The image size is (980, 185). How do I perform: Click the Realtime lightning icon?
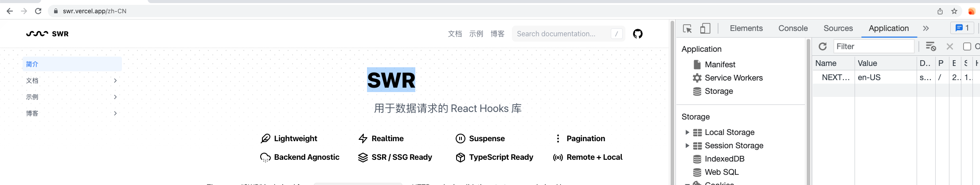click(363, 139)
